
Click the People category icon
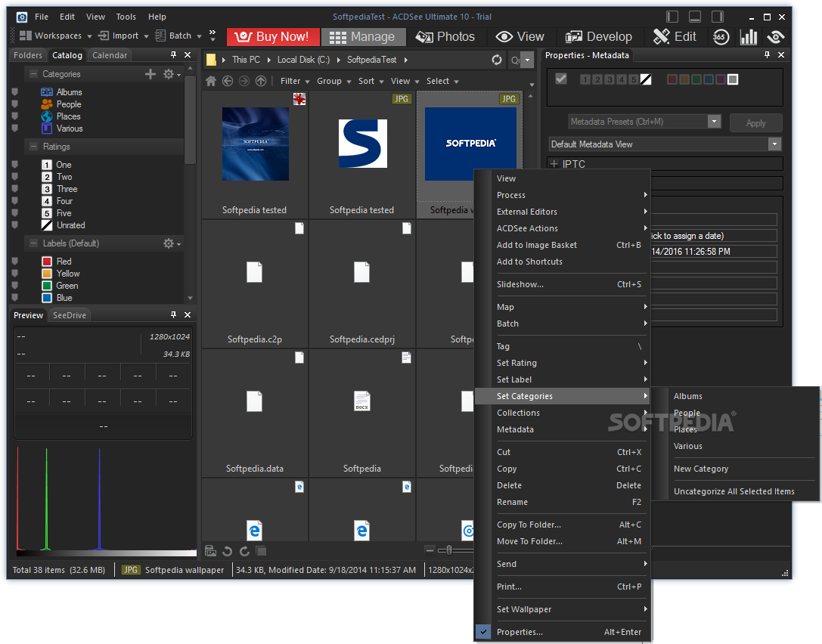click(47, 104)
